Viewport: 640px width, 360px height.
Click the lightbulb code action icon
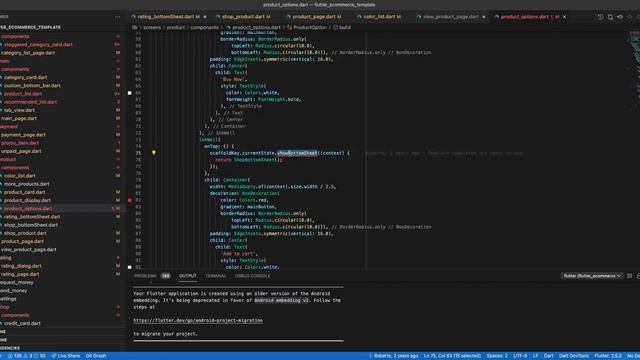(154, 153)
